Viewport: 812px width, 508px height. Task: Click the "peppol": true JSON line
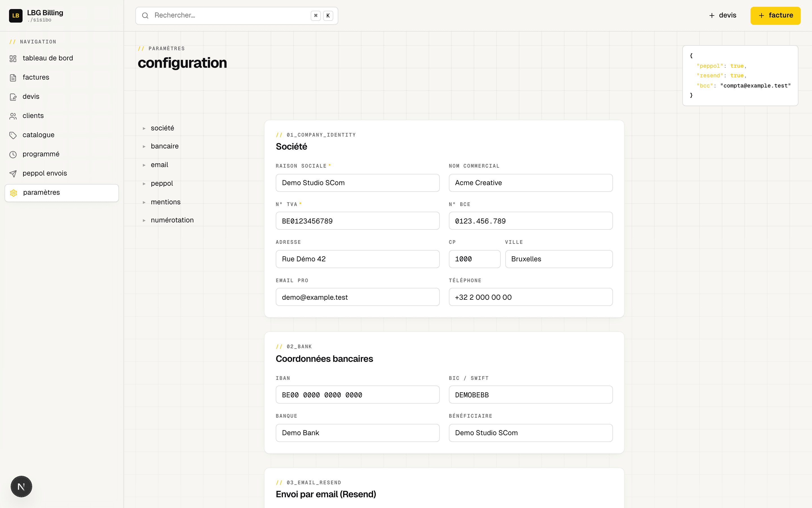pyautogui.click(x=721, y=66)
